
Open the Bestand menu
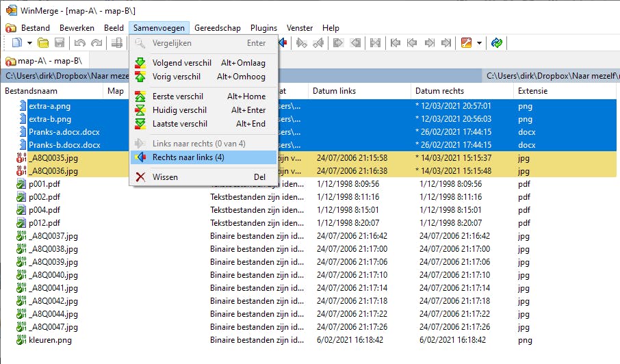click(x=36, y=28)
